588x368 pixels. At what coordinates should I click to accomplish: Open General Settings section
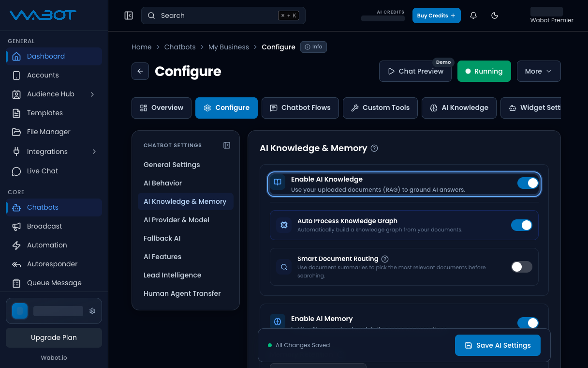(x=186, y=165)
